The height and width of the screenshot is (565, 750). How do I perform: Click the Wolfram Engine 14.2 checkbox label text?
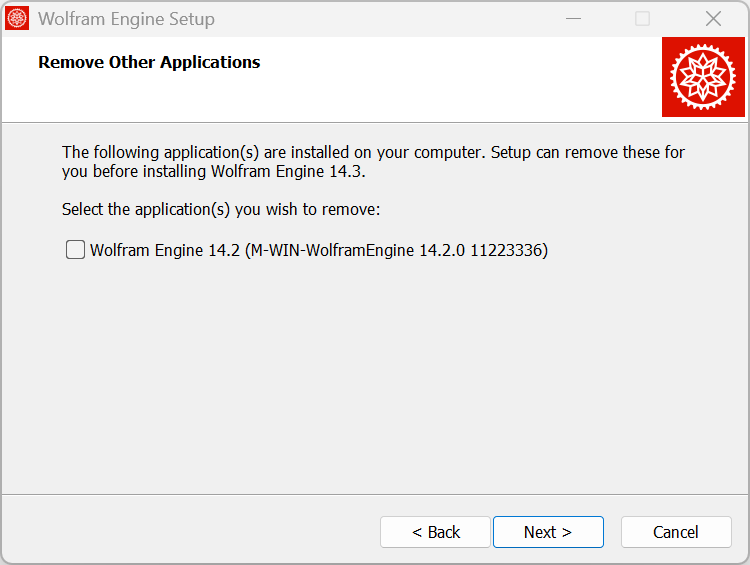(319, 250)
